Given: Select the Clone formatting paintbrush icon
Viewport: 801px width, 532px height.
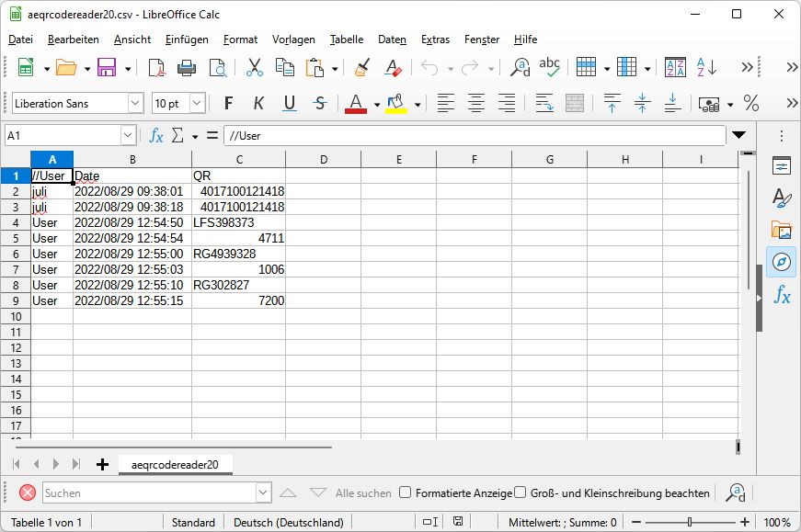Looking at the screenshot, I should tap(362, 67).
